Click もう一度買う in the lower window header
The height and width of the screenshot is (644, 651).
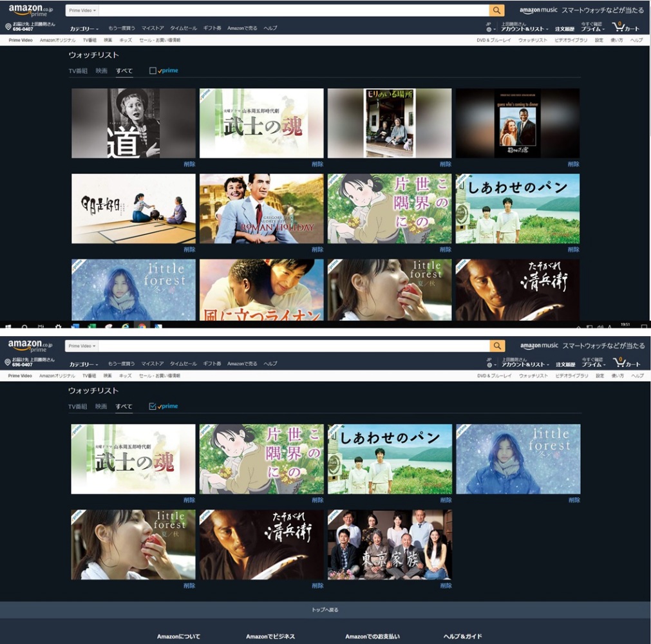[x=121, y=364]
